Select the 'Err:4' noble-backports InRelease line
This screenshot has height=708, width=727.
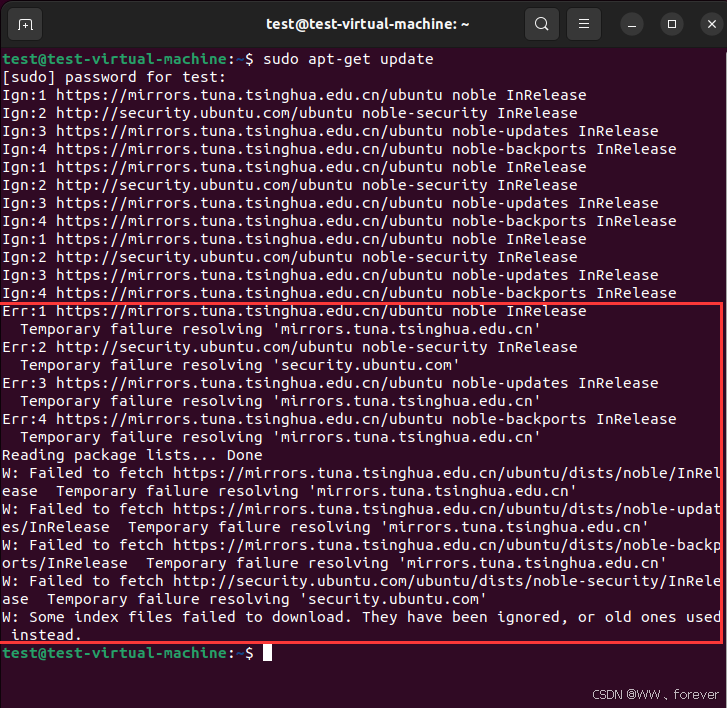(x=339, y=419)
